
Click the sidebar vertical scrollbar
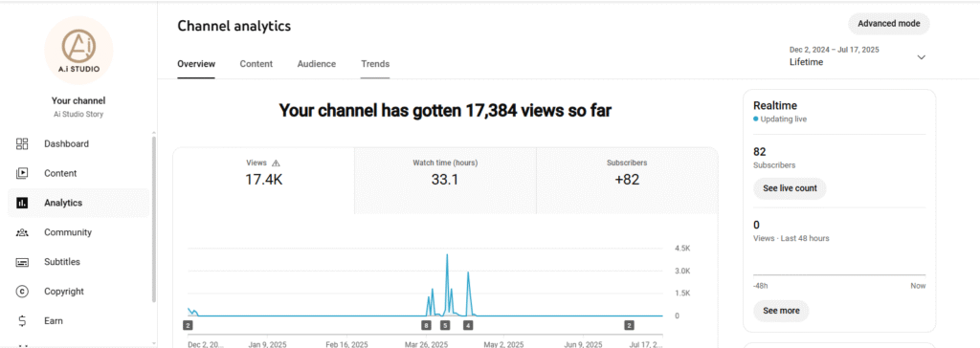154,219
